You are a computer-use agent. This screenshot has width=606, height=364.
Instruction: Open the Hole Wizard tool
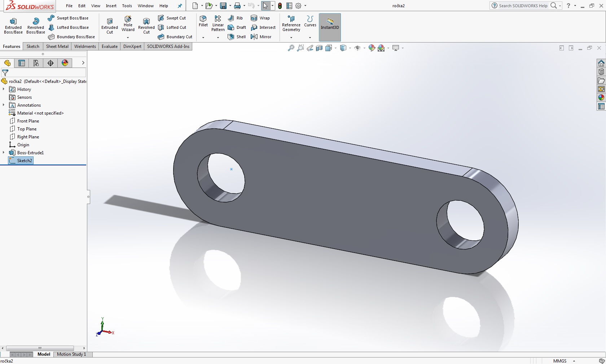(x=128, y=24)
